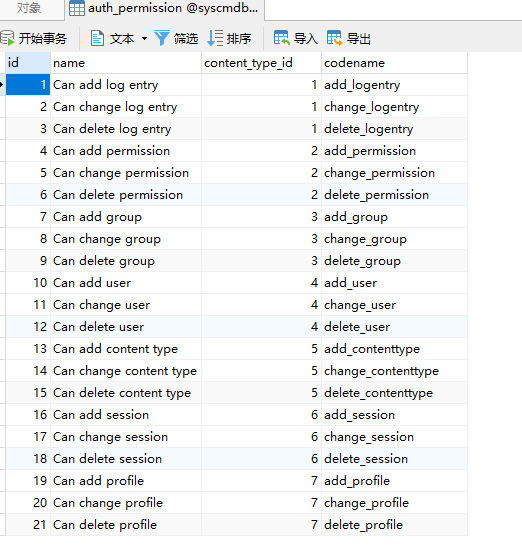Click the Export (导出) icon

[x=334, y=38]
